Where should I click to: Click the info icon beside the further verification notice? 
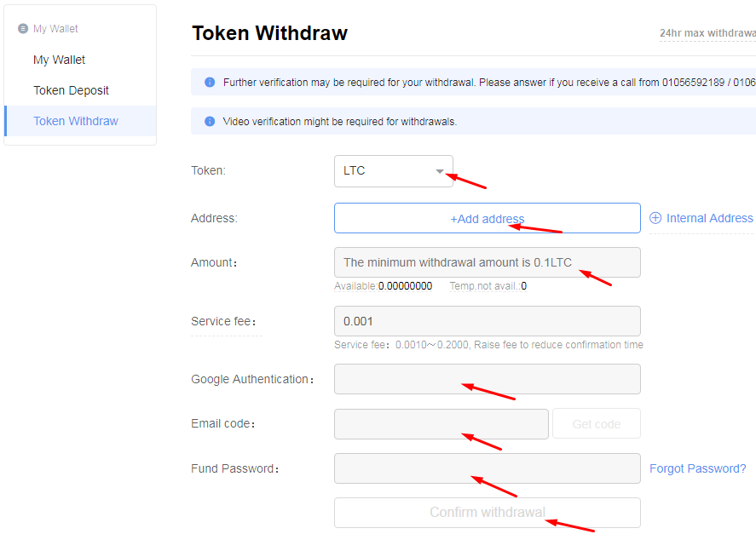[x=210, y=83]
